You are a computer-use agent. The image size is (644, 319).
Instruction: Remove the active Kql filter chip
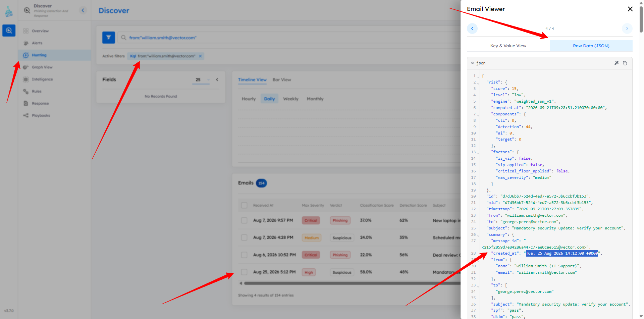click(x=200, y=56)
